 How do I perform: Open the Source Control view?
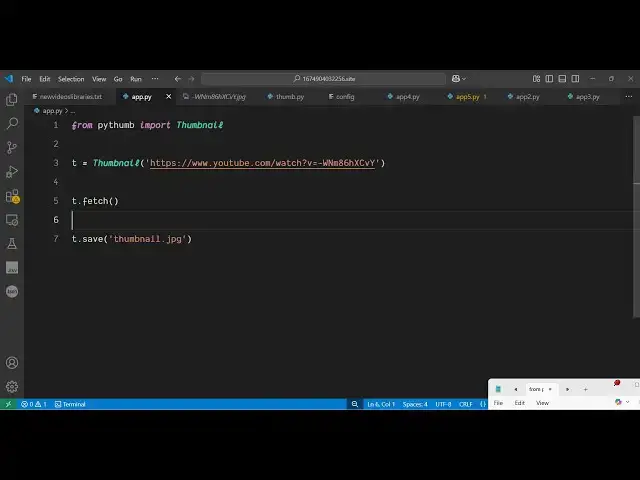12,147
